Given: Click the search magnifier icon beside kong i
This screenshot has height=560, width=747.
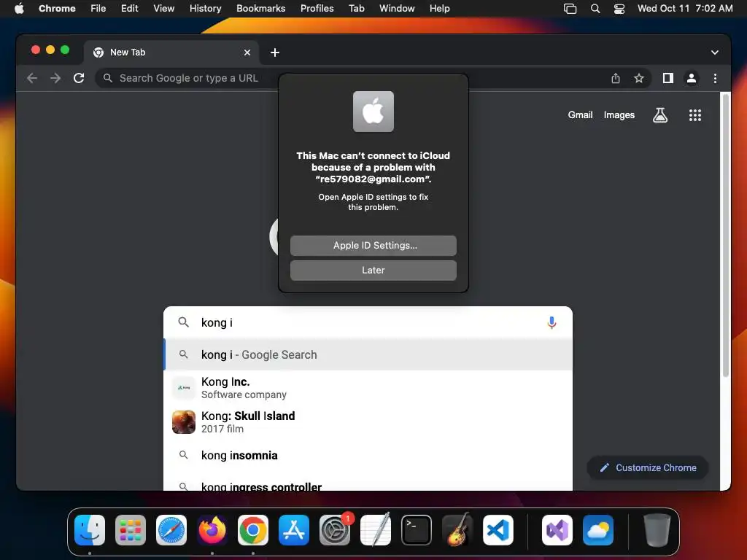Looking at the screenshot, I should [183, 322].
